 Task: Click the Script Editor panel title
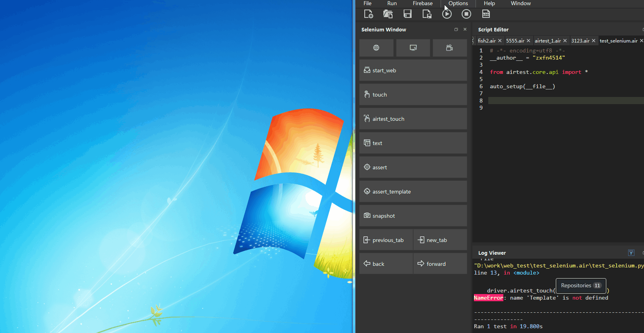click(x=493, y=29)
